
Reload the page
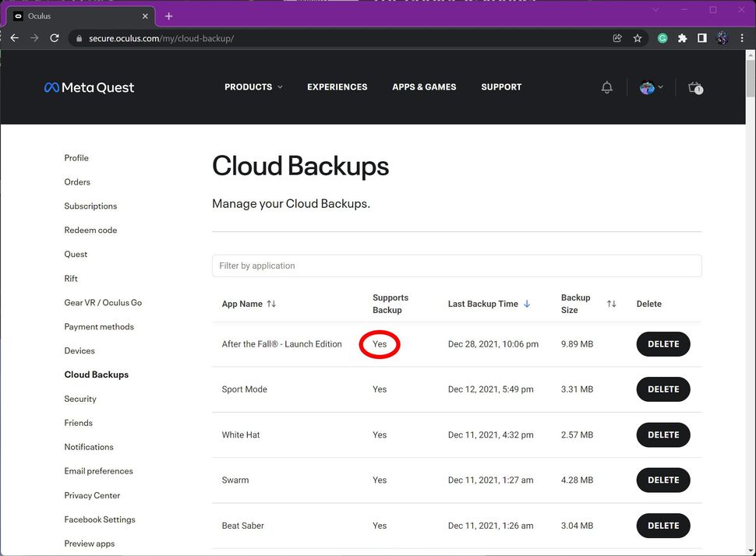pyautogui.click(x=54, y=37)
